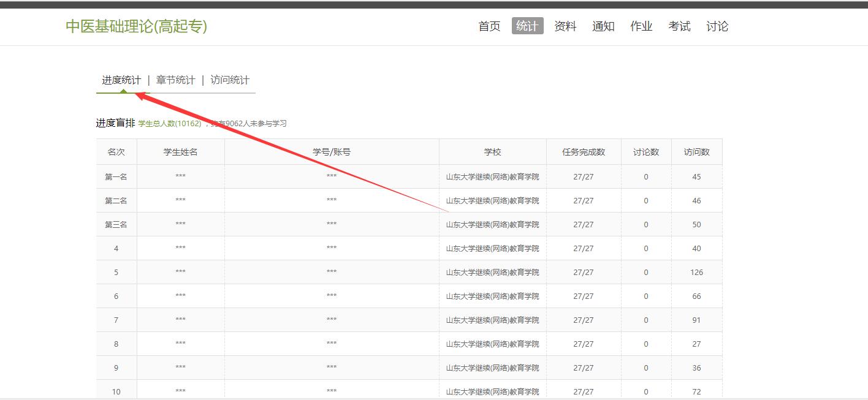868x400 pixels.
Task: Click the 讨论数 column header
Action: (646, 152)
